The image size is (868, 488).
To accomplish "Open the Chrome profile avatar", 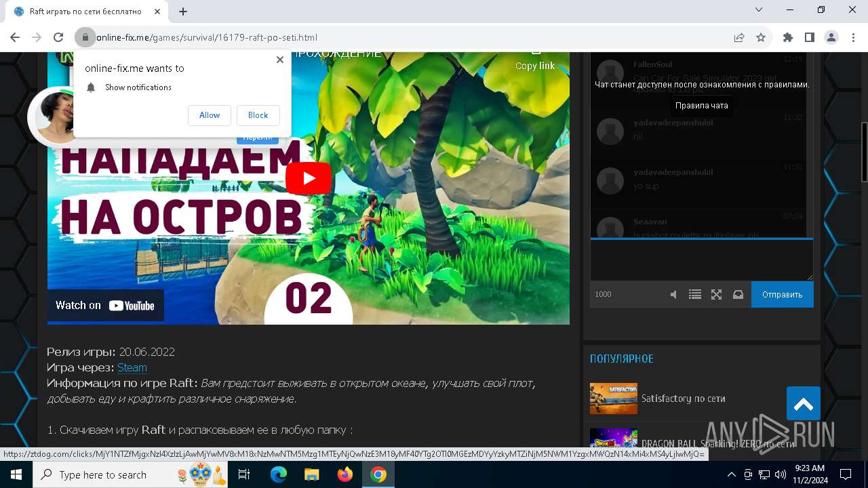I will click(x=831, y=37).
